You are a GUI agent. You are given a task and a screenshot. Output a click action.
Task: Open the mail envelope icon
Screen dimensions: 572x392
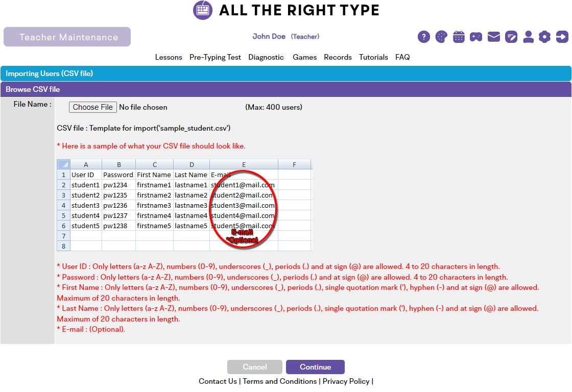[493, 37]
